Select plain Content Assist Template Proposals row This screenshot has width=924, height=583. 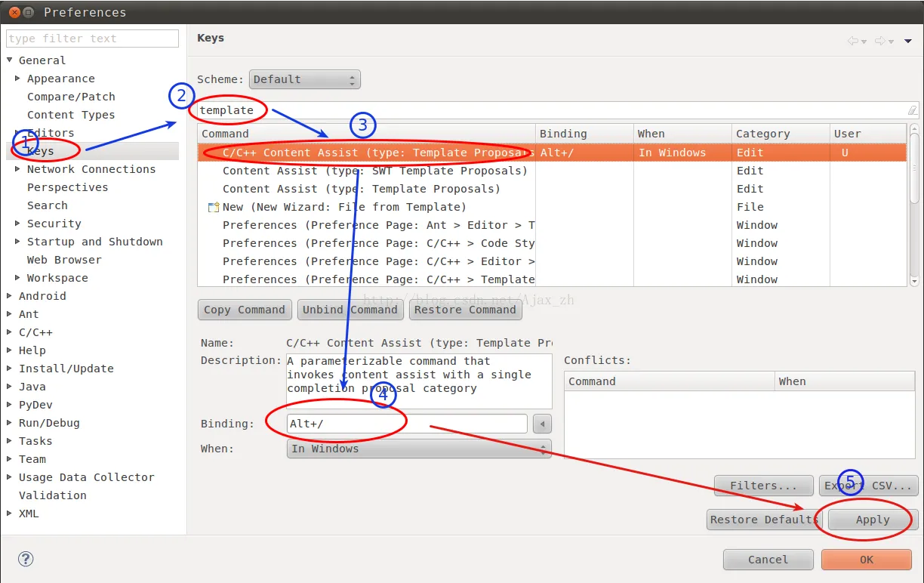(553, 189)
